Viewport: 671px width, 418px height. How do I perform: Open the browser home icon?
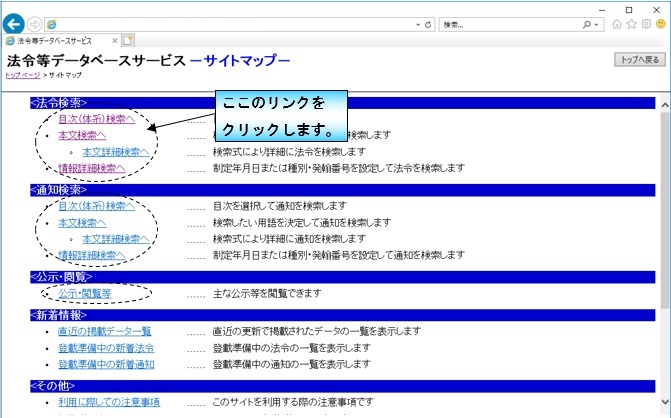tap(617, 23)
